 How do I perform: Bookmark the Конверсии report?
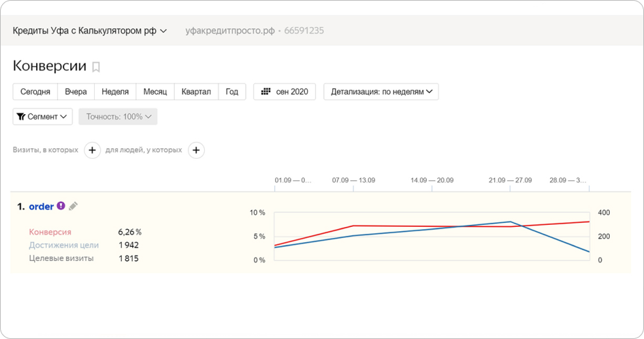[x=96, y=67]
